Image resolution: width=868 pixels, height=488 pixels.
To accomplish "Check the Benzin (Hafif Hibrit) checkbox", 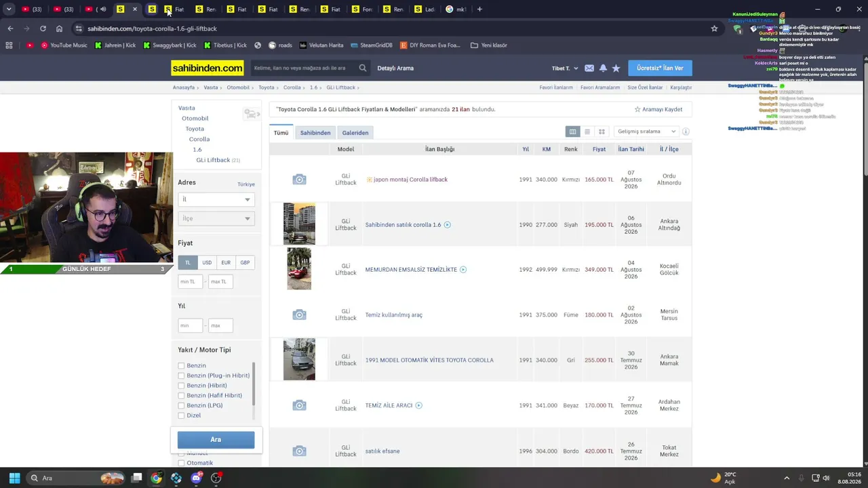I will (181, 396).
